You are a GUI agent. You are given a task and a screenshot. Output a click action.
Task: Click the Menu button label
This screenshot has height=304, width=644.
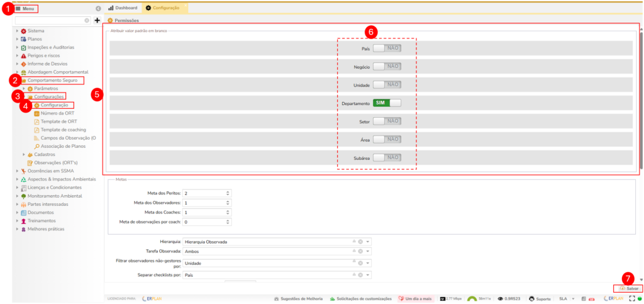(x=28, y=8)
